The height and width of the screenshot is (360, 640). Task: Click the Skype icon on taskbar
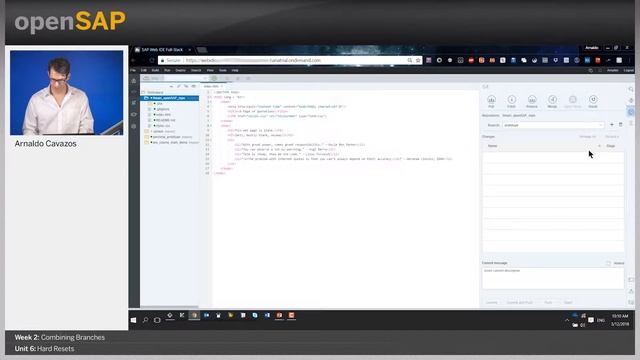point(255,316)
